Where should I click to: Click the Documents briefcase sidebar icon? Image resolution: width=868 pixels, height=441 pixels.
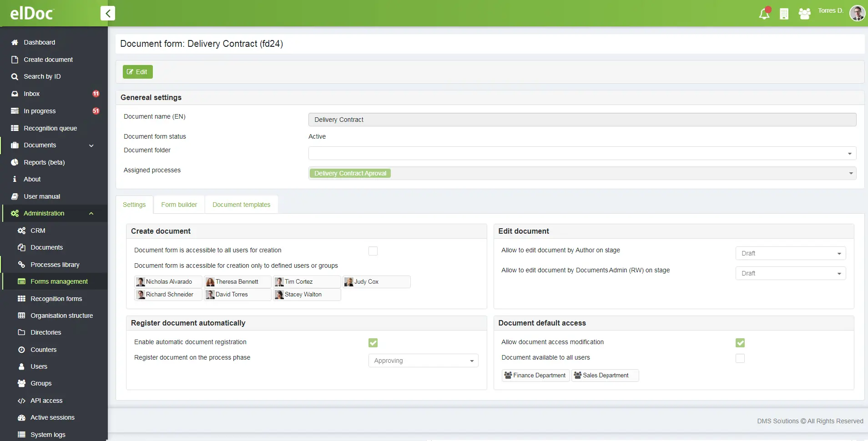(x=15, y=145)
